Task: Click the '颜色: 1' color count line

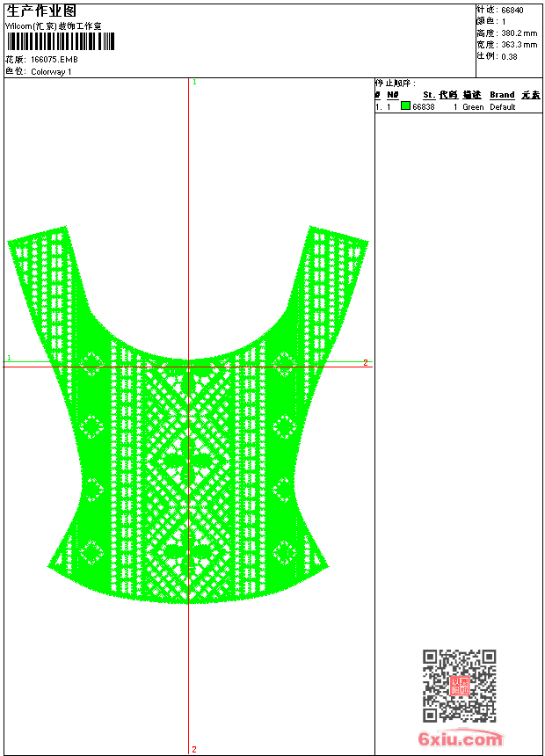Action: [491, 21]
